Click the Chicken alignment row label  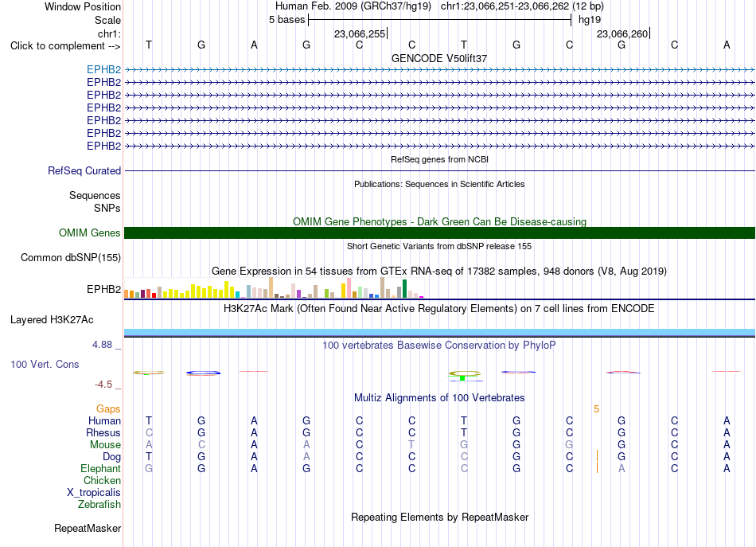102,480
